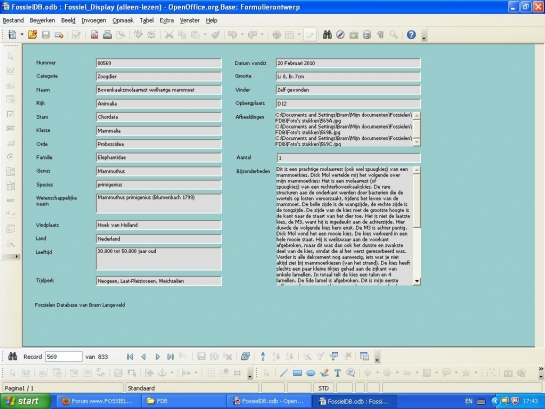
Task: Open the New document dropdown arrow
Action: (22, 34)
